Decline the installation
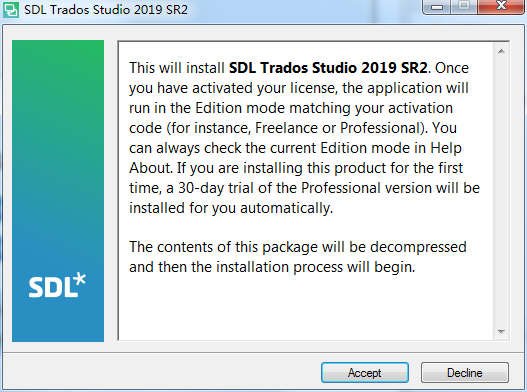The image size is (527, 392). [x=464, y=373]
